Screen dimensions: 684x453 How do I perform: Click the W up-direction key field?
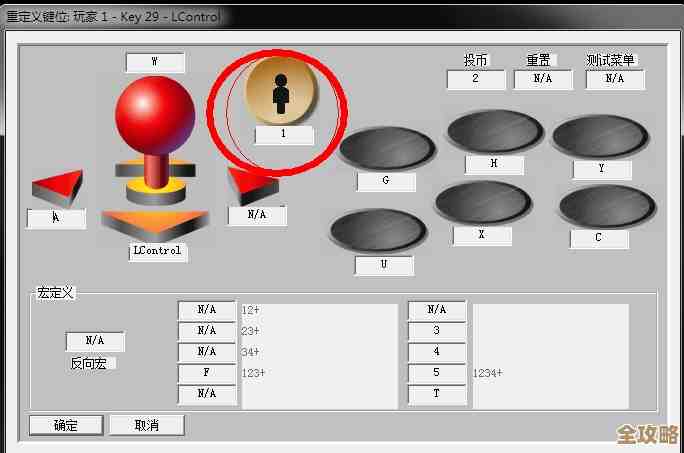click(x=154, y=62)
